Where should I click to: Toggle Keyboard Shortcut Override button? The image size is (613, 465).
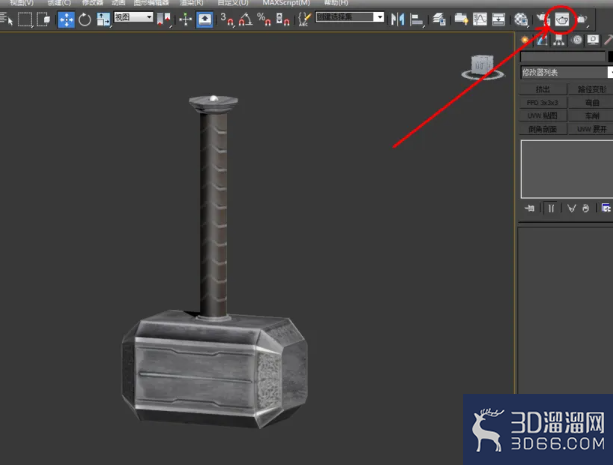click(x=204, y=19)
